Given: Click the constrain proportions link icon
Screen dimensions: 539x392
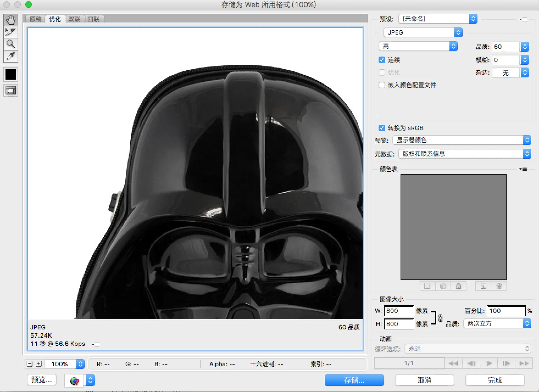Looking at the screenshot, I should tap(440, 318).
